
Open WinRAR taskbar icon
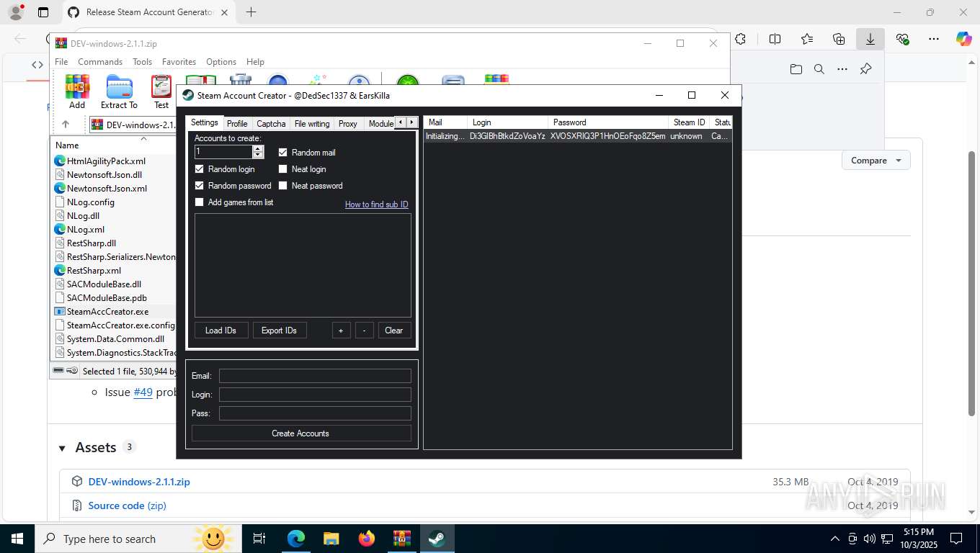click(401, 539)
